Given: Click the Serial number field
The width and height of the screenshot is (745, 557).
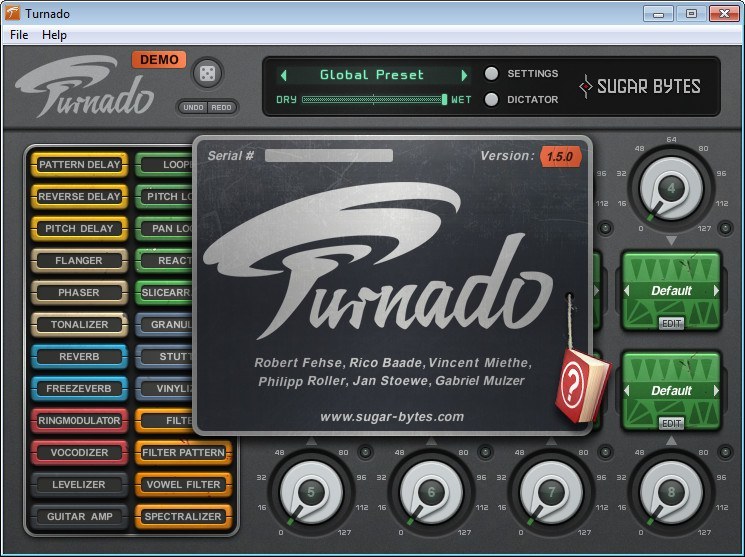Looking at the screenshot, I should (x=329, y=155).
